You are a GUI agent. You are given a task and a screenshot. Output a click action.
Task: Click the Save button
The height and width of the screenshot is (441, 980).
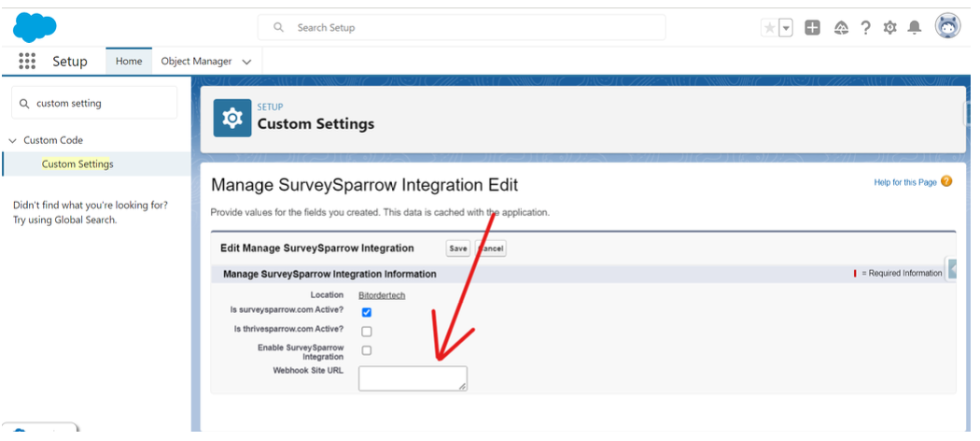pos(457,249)
